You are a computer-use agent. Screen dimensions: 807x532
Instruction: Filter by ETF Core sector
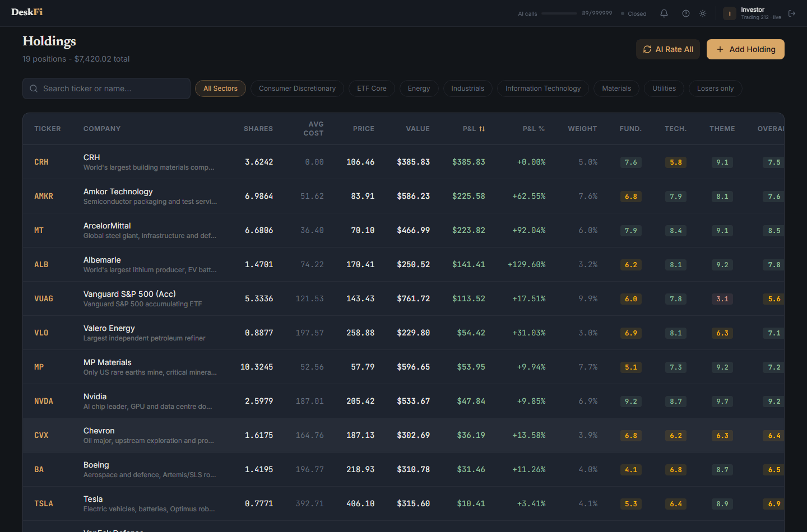[372, 88]
